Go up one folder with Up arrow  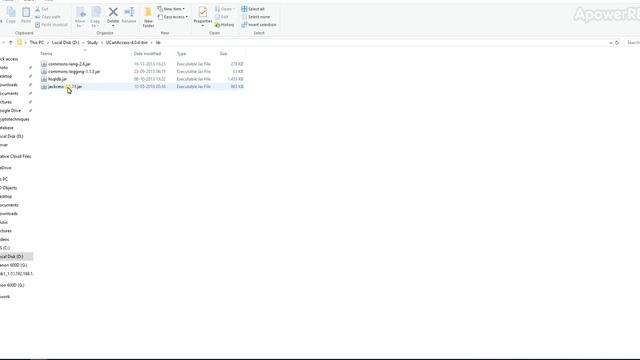pos(11,42)
